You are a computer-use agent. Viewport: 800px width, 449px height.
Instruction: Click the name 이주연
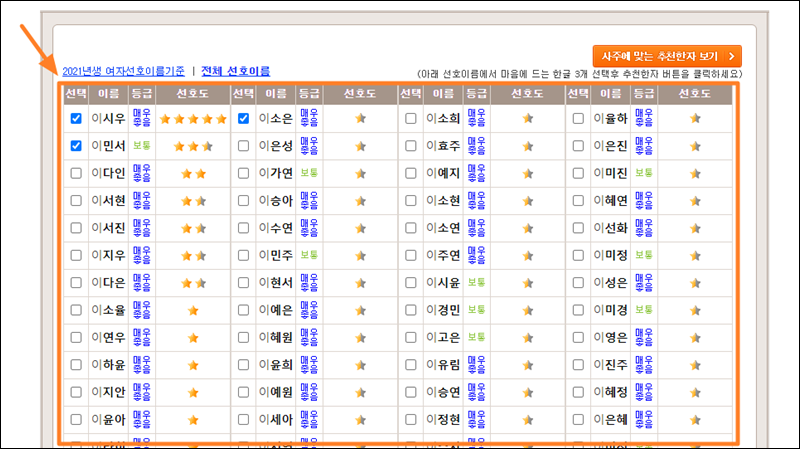(x=443, y=255)
